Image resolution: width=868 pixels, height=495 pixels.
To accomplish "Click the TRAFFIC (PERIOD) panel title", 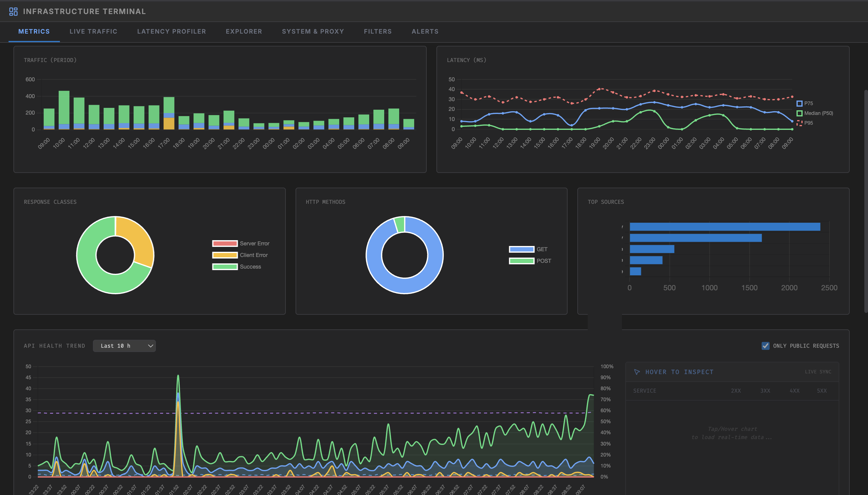I will coord(50,60).
